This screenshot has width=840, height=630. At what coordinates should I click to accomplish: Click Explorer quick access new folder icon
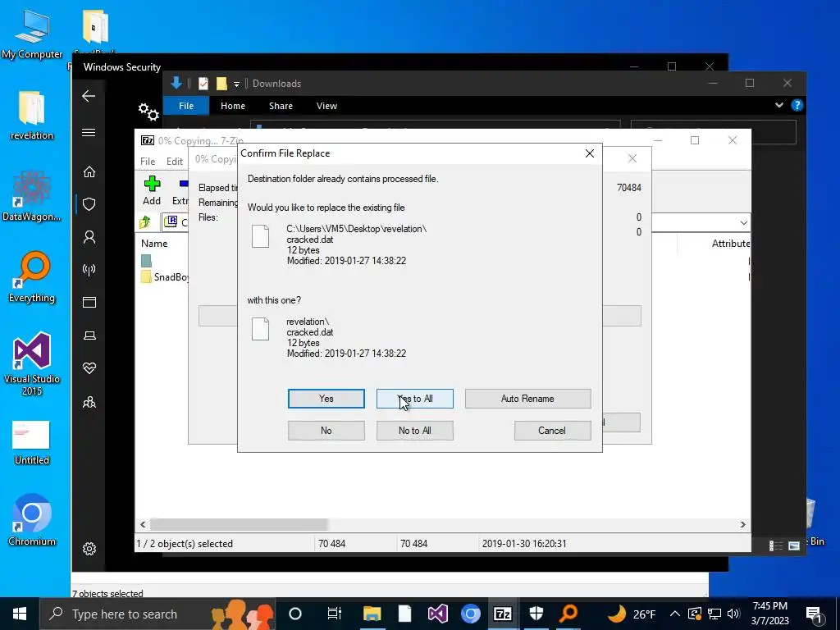coord(221,84)
